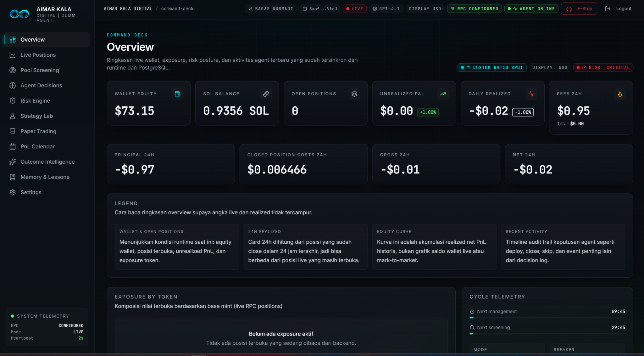Click the PnL Calendar icon
The width and height of the screenshot is (644, 356).
point(13,146)
